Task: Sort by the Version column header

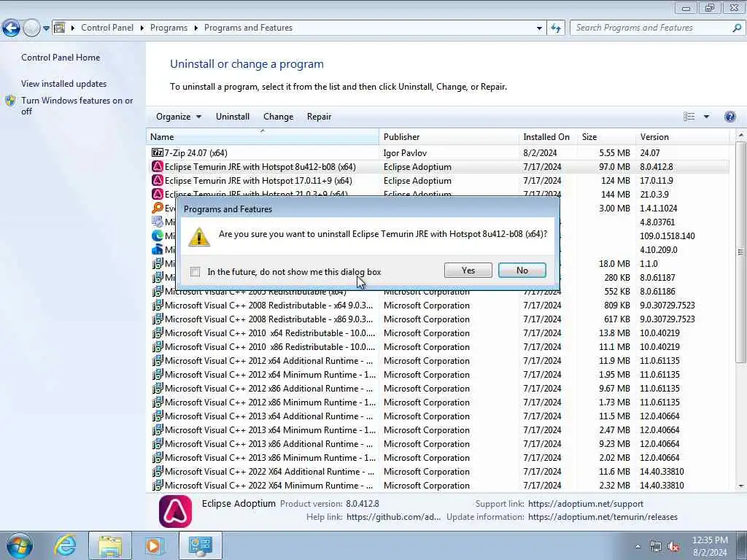Action: pyautogui.click(x=682, y=136)
